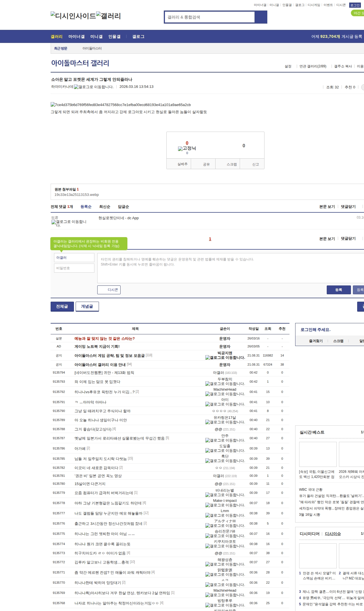Viewport: 364px width, 611px height.
Task: Open the gallog icon next to author 하야미카나데
Action: [94, 87]
